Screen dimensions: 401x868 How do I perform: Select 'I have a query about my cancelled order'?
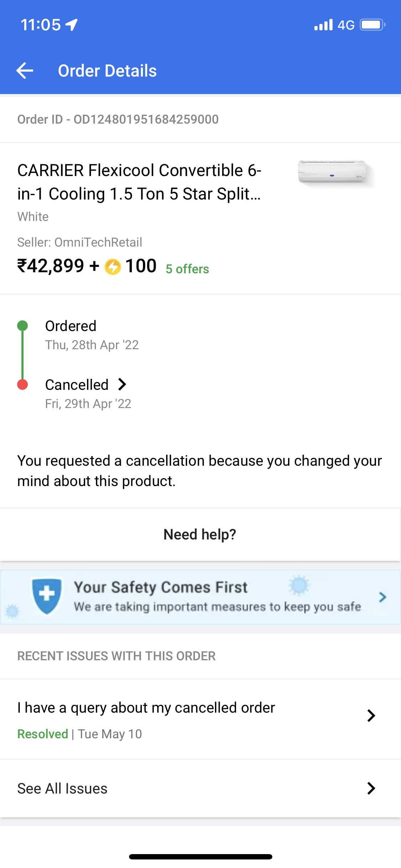point(146,708)
